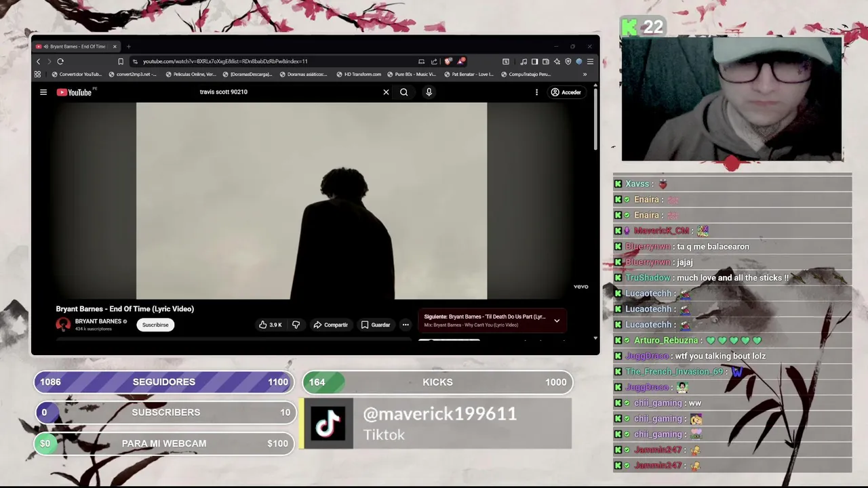Bookmark the page with address bar bookmark icon

121,61
